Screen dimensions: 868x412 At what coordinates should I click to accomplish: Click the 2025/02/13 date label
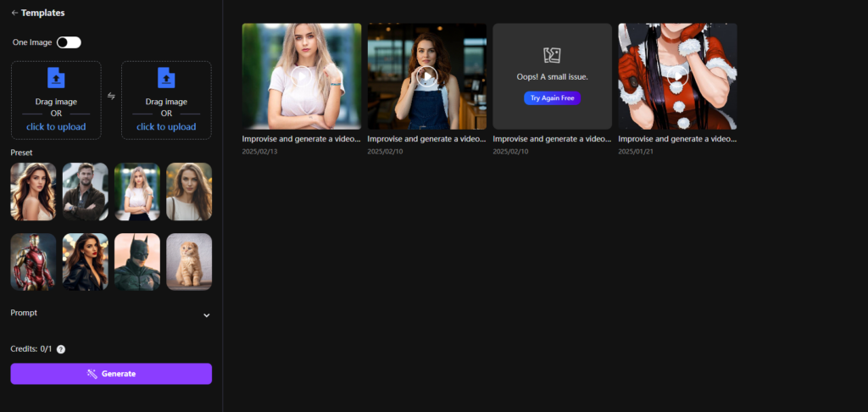coord(259,151)
